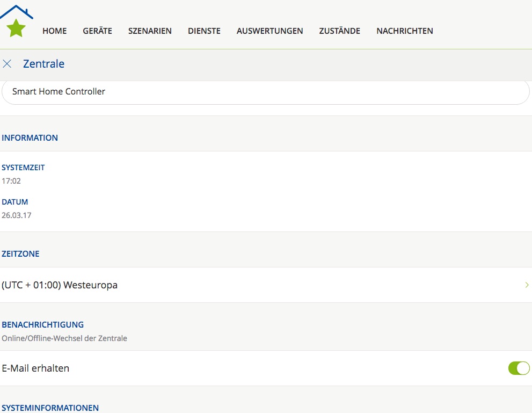Click the Smart Home Controller name field
Screen dimensions: 532x413
point(266,92)
